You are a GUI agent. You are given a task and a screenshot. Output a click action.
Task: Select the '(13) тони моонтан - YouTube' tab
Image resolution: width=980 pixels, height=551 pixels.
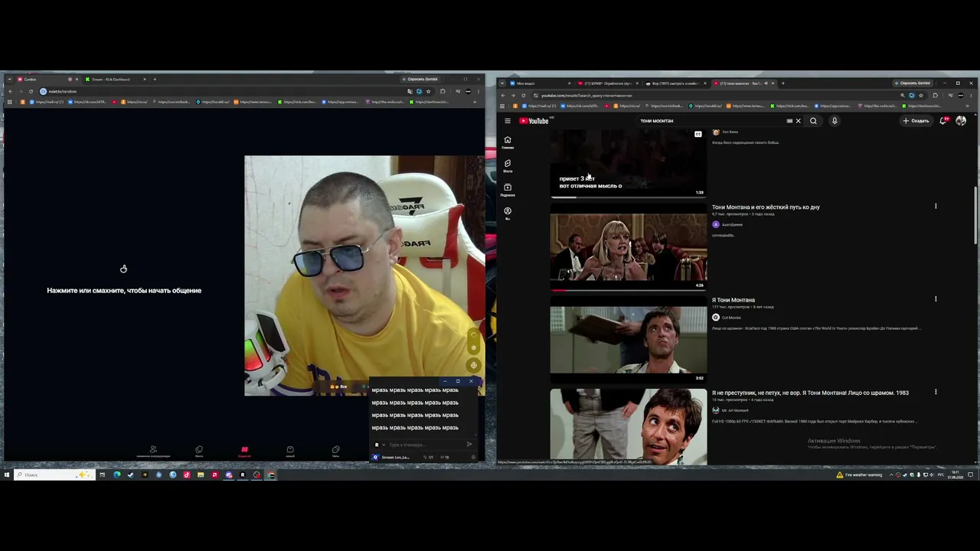(x=743, y=83)
